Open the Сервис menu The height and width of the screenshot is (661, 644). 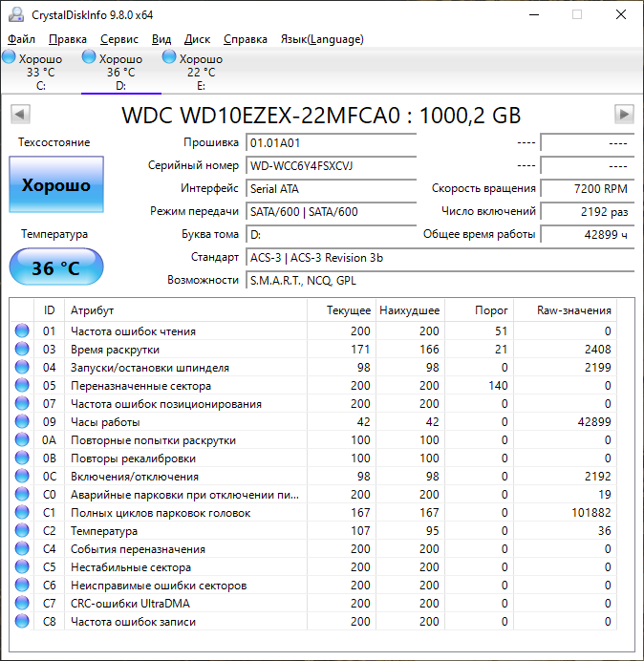[119, 39]
